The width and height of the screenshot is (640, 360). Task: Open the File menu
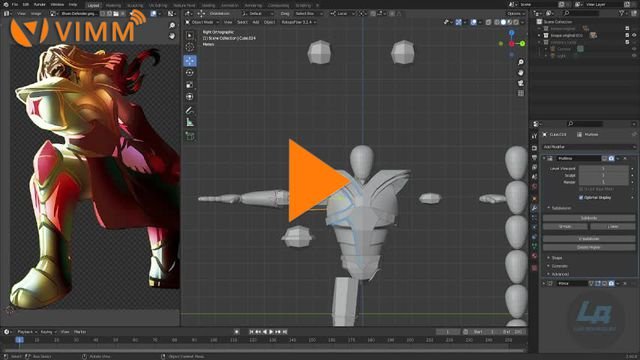point(15,4)
